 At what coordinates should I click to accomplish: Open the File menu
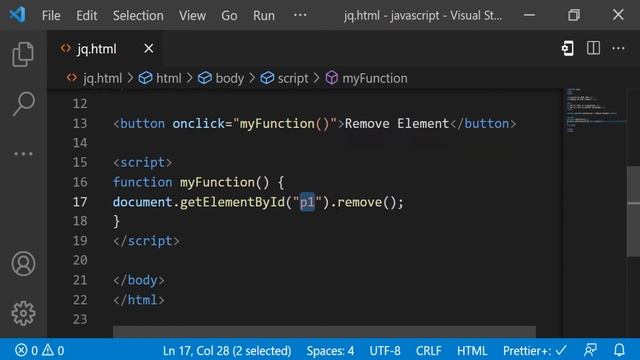(x=51, y=16)
